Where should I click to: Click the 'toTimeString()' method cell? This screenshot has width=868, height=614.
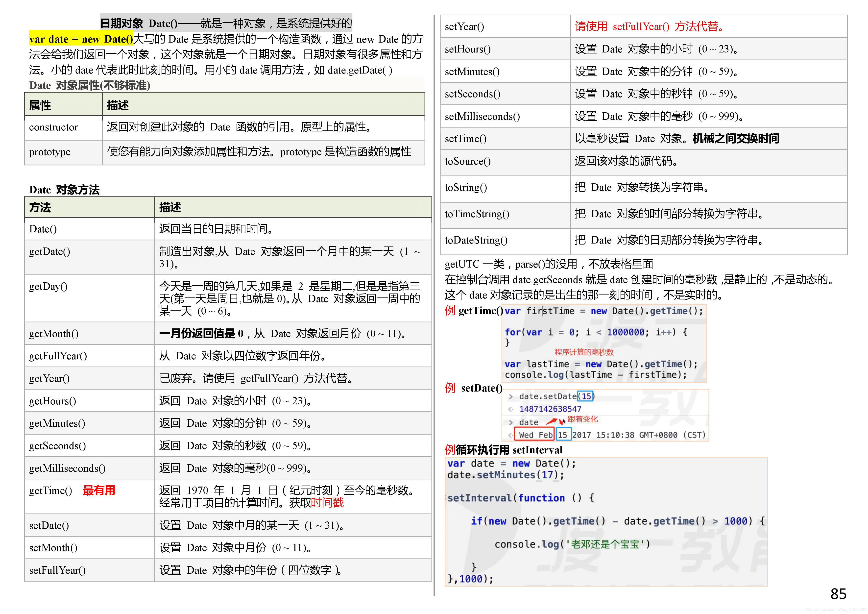506,215
